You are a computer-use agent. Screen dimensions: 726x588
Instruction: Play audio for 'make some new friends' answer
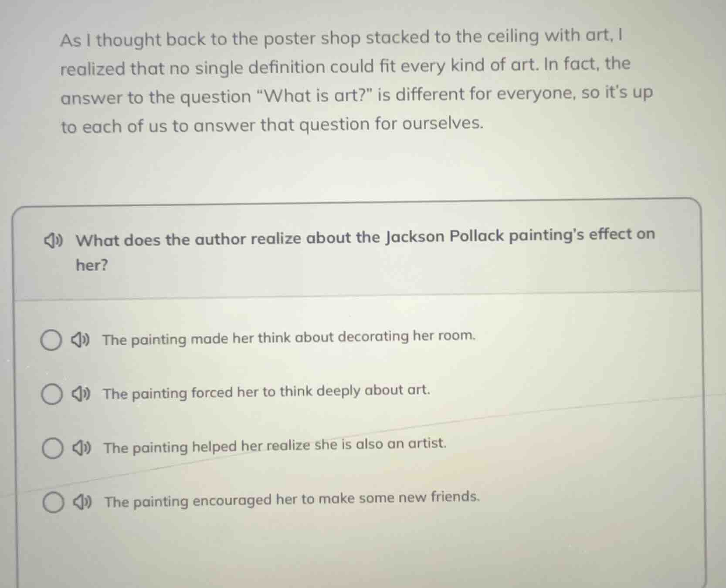82,502
